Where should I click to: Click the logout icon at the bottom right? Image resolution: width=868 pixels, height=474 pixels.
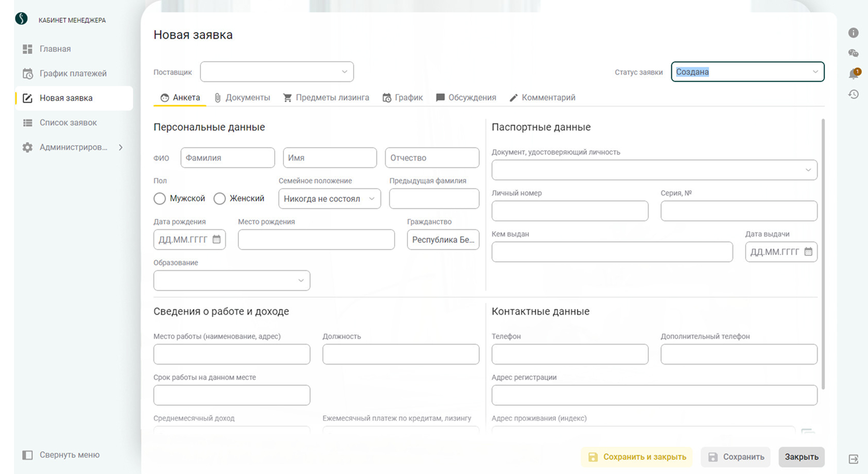(853, 459)
